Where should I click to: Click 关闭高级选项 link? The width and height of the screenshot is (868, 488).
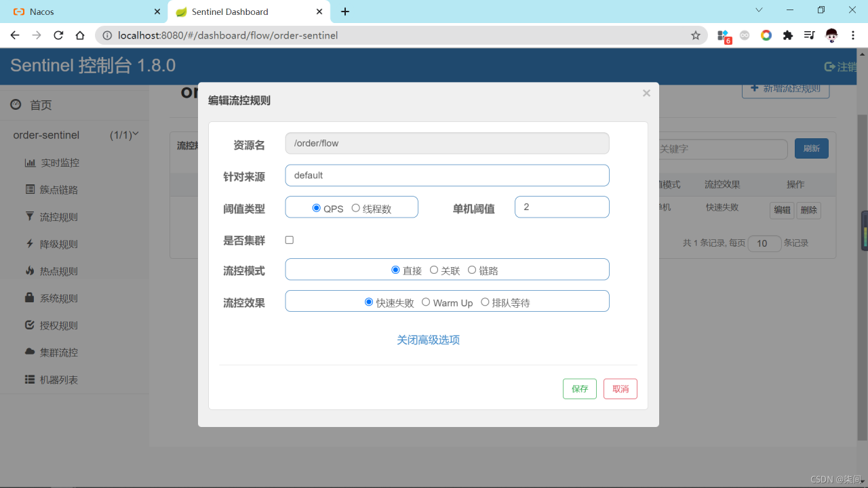pos(429,340)
